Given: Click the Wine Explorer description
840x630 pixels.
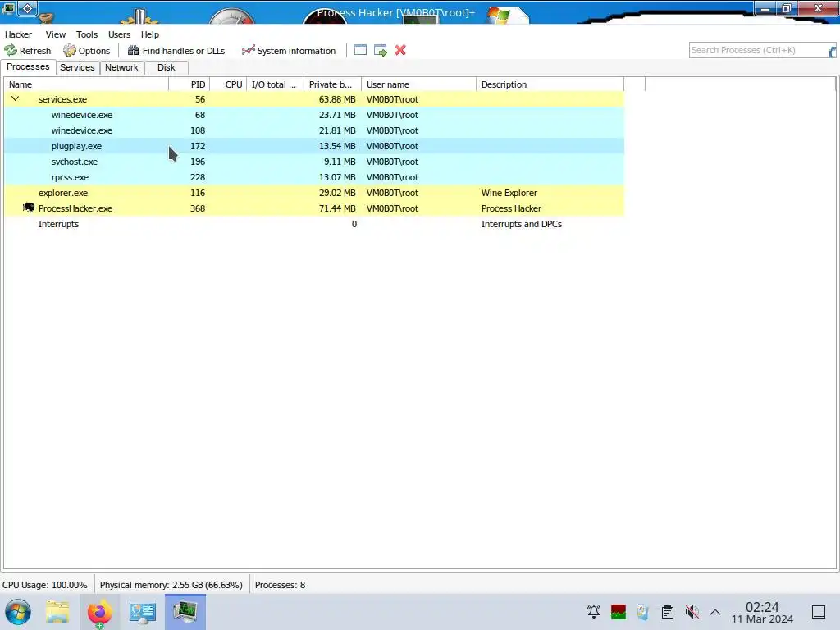Looking at the screenshot, I should coord(509,193).
